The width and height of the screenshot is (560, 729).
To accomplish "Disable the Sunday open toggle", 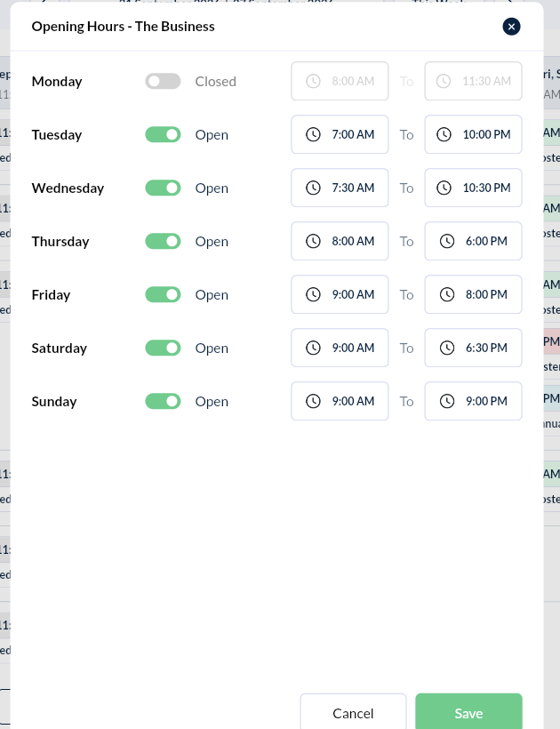I will 163,401.
